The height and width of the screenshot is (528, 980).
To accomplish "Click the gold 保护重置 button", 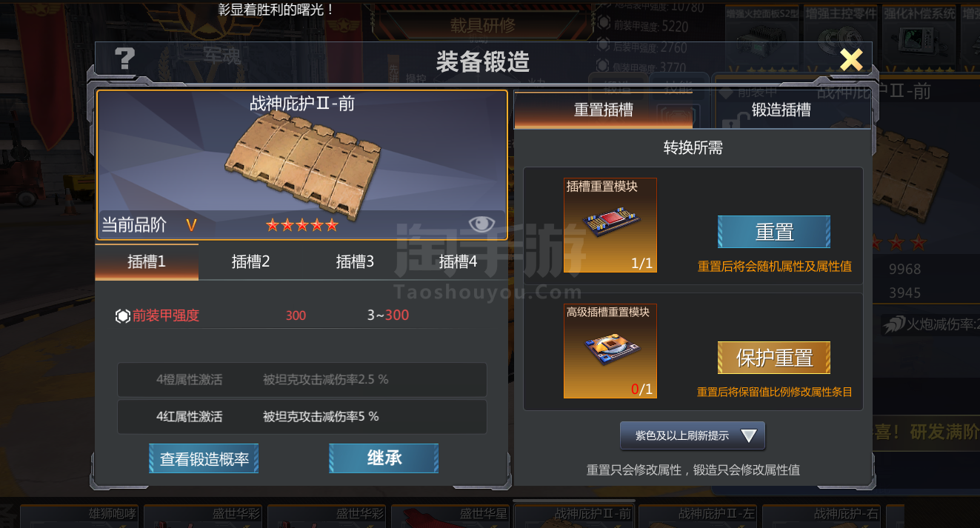I will coord(774,358).
